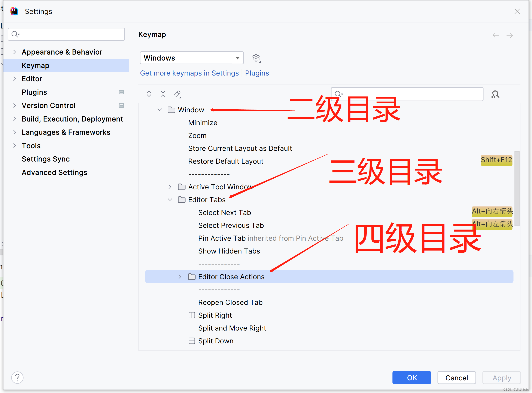Click the settings gear icon next to keymap

(x=256, y=58)
